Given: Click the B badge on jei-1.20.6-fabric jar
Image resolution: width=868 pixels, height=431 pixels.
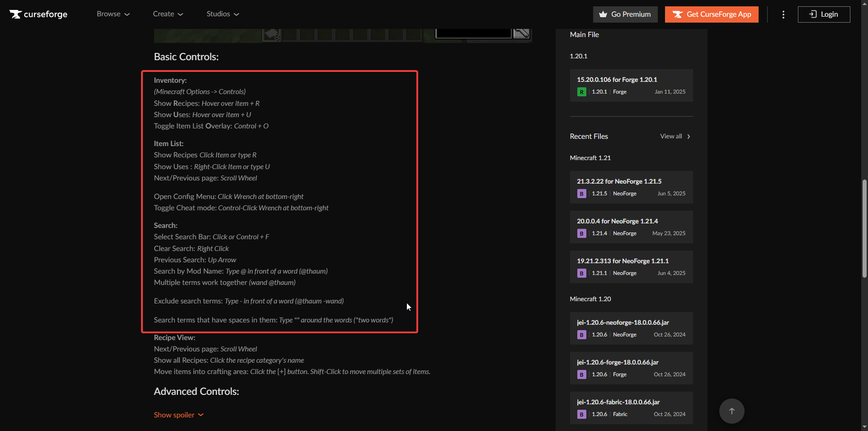Looking at the screenshot, I should [581, 414].
